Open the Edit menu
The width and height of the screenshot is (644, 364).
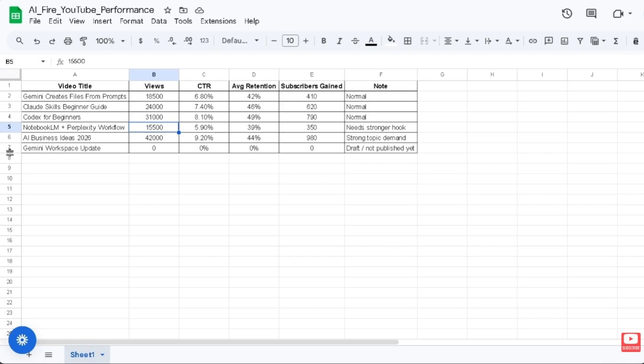pos(55,21)
